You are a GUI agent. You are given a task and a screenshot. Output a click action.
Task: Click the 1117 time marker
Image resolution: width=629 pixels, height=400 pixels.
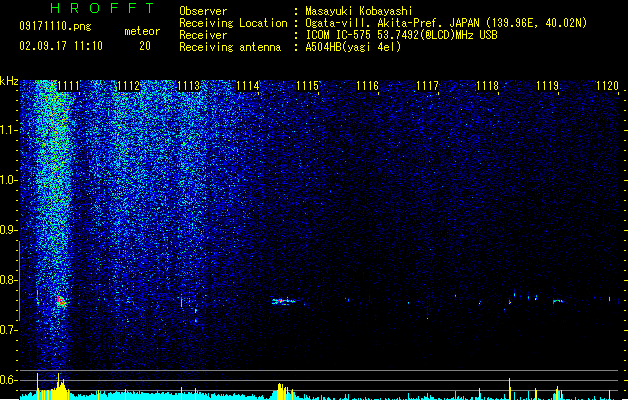click(x=427, y=86)
